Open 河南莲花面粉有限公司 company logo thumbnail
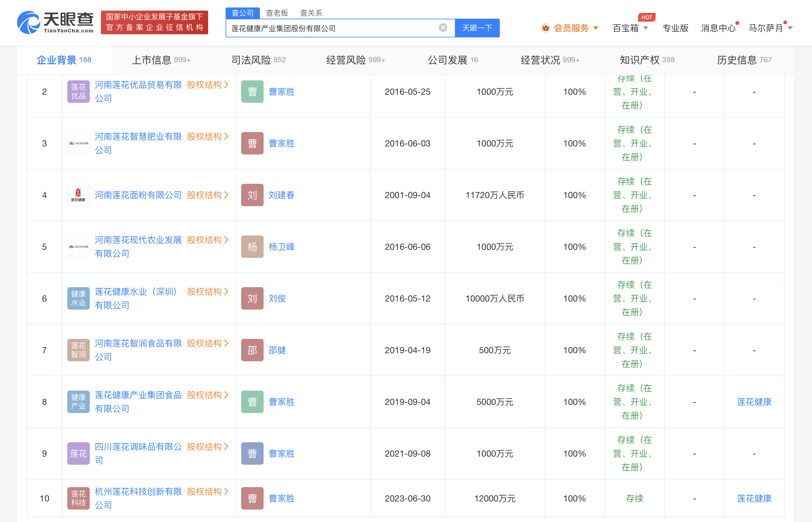 pos(78,195)
